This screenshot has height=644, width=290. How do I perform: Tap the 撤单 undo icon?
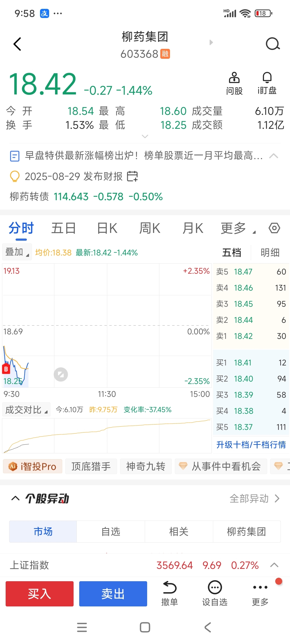[170, 594]
